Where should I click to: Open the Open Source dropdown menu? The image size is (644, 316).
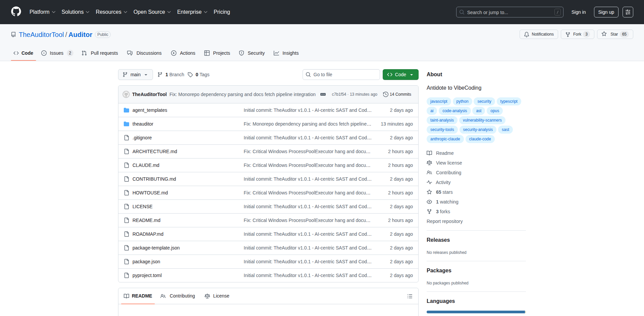tap(152, 12)
